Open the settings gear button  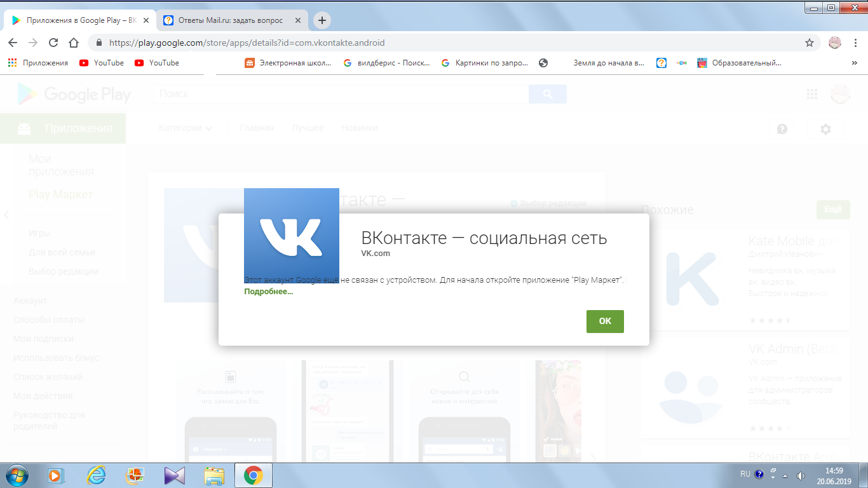[825, 129]
